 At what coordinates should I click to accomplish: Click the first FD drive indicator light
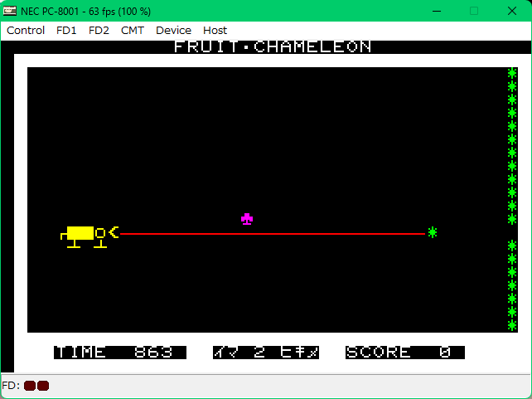point(30,386)
